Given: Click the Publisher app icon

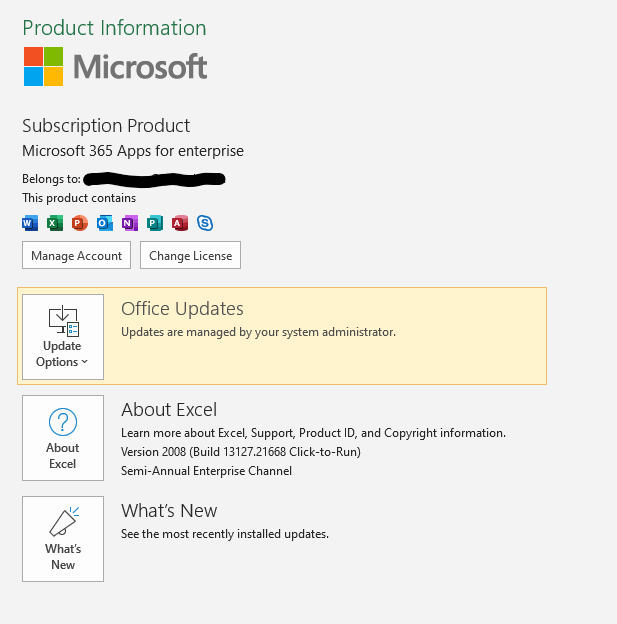Looking at the screenshot, I should tap(155, 223).
